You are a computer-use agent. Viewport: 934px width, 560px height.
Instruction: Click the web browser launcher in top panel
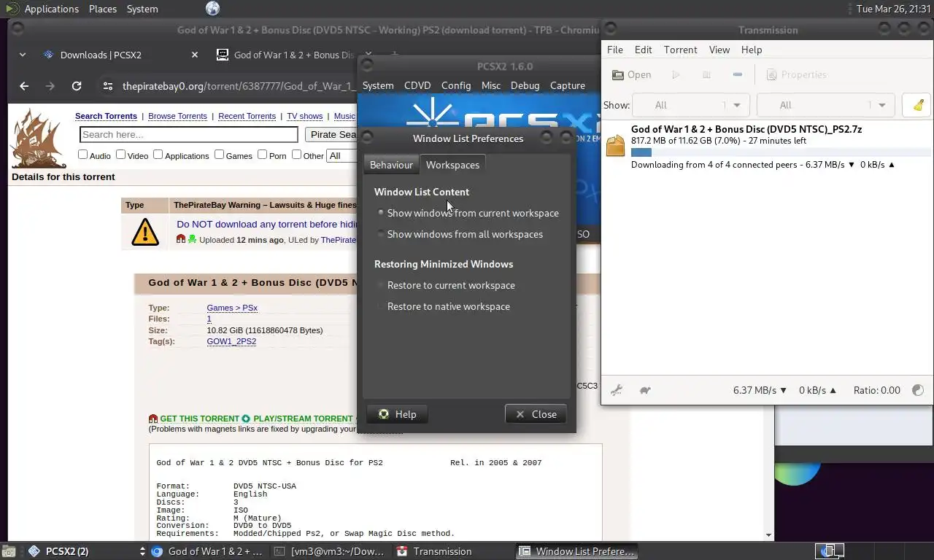[212, 9]
